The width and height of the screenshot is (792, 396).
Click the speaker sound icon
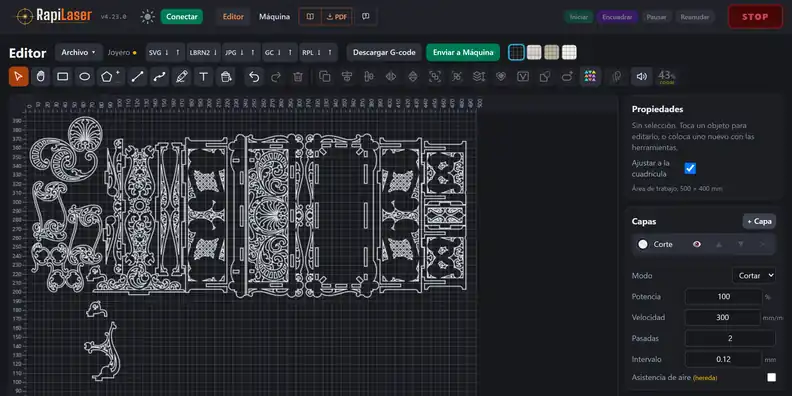[x=641, y=77]
